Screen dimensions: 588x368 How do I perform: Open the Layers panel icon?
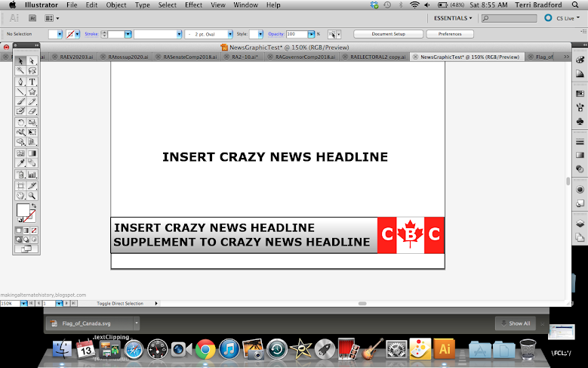580,223
